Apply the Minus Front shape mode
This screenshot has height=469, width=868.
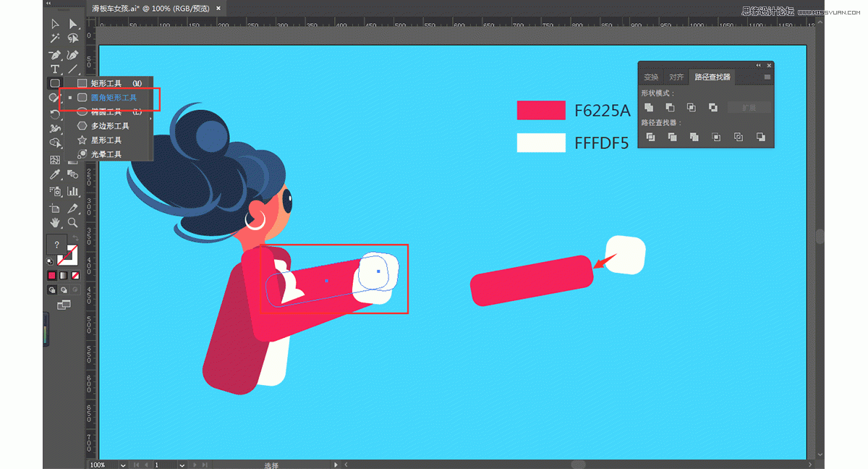coord(671,107)
